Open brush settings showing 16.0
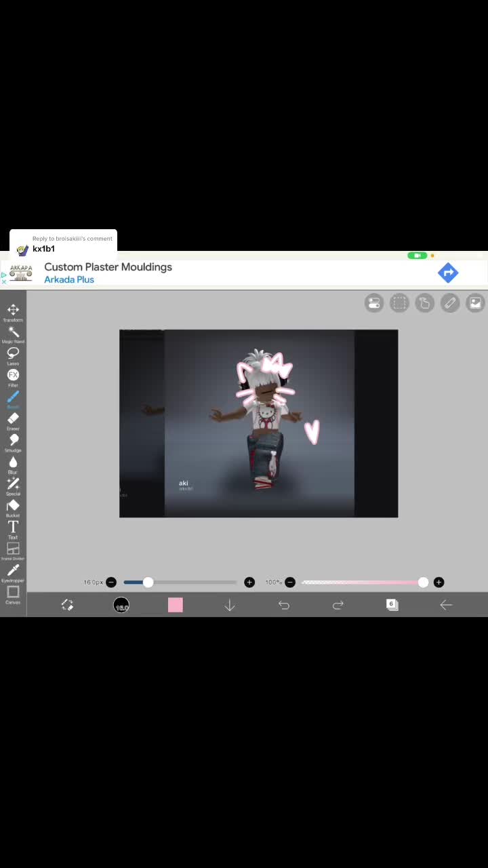The width and height of the screenshot is (488, 868). [121, 605]
